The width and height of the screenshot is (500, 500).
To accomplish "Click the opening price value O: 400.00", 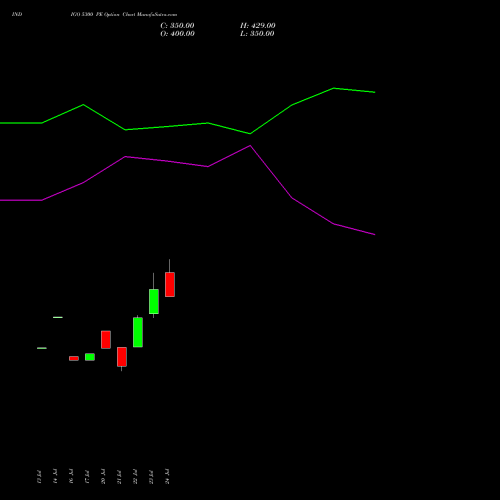I will pos(177,34).
